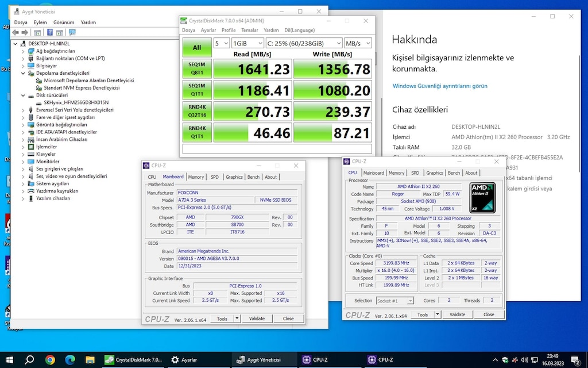The image size is (588, 368).
Task: Click the scan hardware monitor icon in toolbar
Action: click(x=72, y=33)
